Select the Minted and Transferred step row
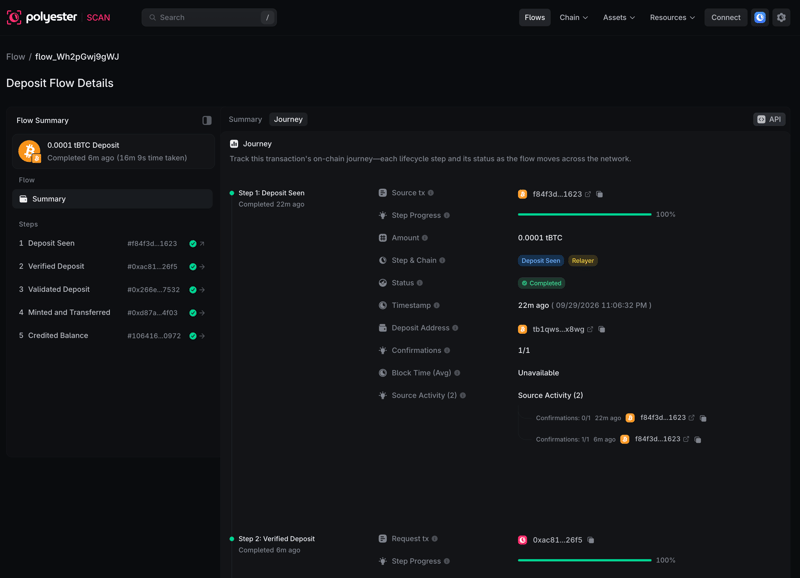The image size is (800, 578). [x=112, y=312]
